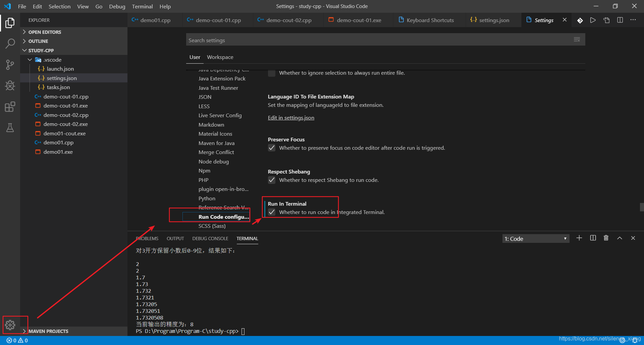Kill the terminal with trash icon
The height and width of the screenshot is (345, 644).
(606, 238)
